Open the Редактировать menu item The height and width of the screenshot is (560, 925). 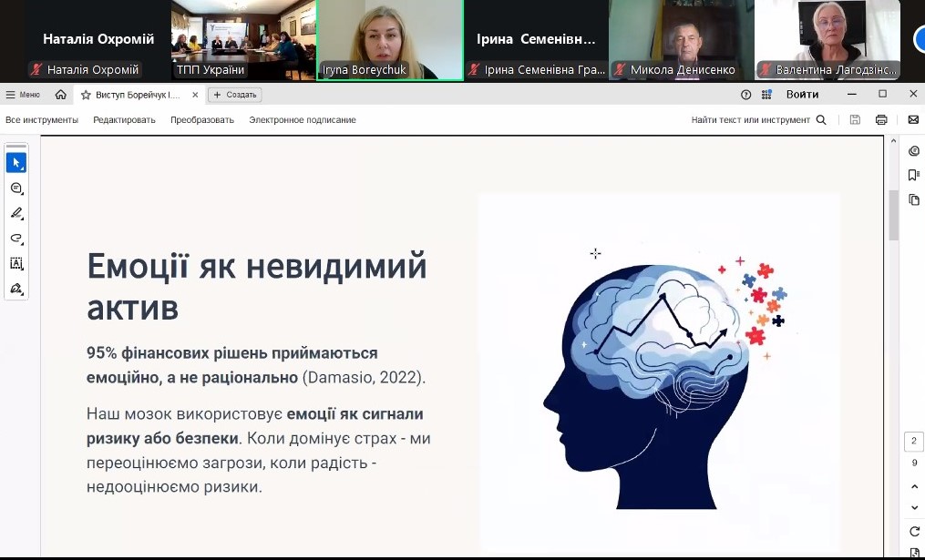124,120
